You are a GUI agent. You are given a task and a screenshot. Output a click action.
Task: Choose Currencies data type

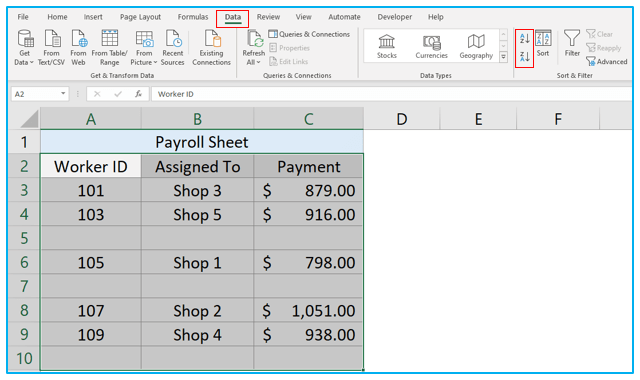pyautogui.click(x=431, y=47)
